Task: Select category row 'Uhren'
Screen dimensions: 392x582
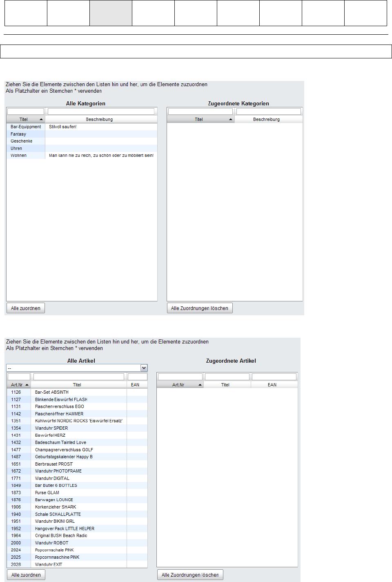Action: [x=82, y=148]
